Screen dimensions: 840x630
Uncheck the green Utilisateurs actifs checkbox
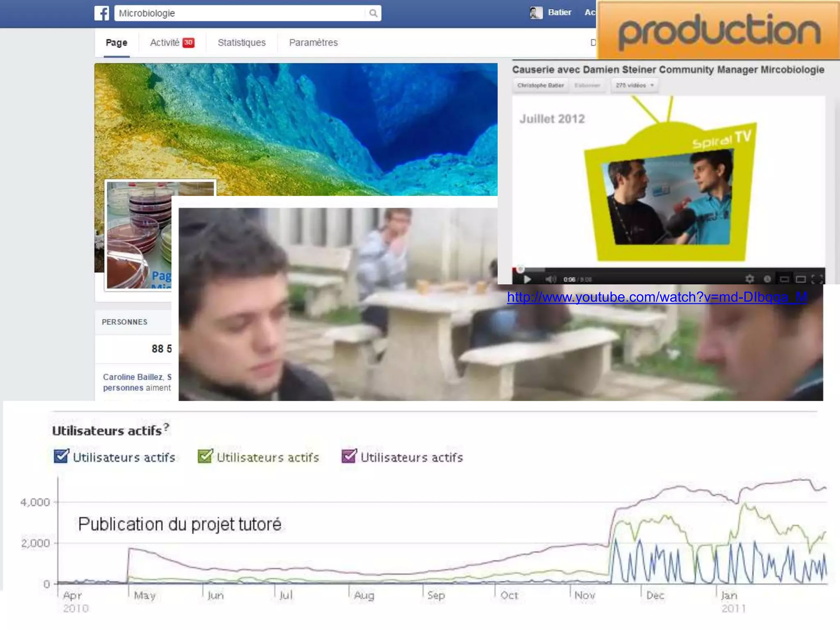205,456
